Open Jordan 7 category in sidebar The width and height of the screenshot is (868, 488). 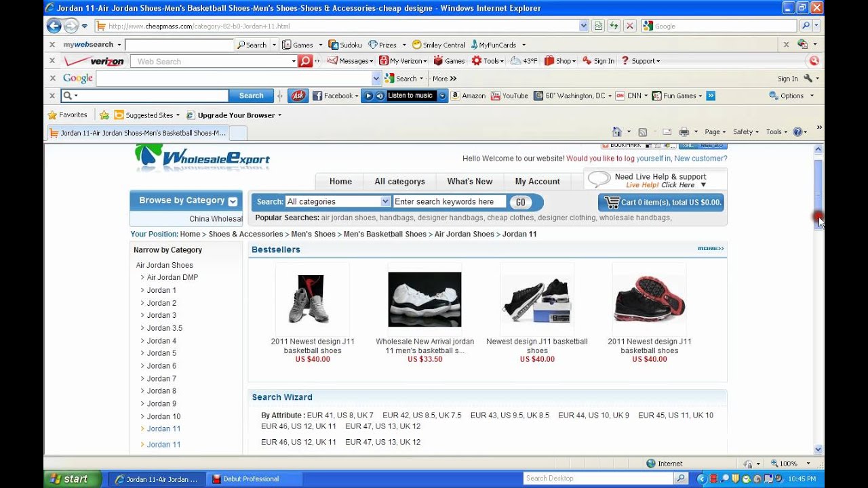(161, 379)
